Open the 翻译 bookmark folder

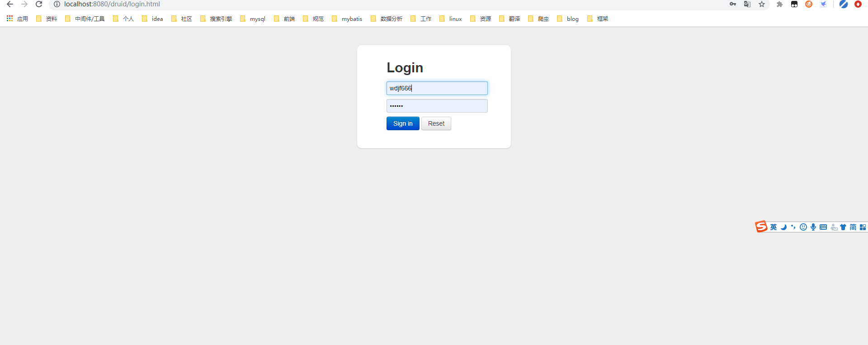pyautogui.click(x=509, y=19)
